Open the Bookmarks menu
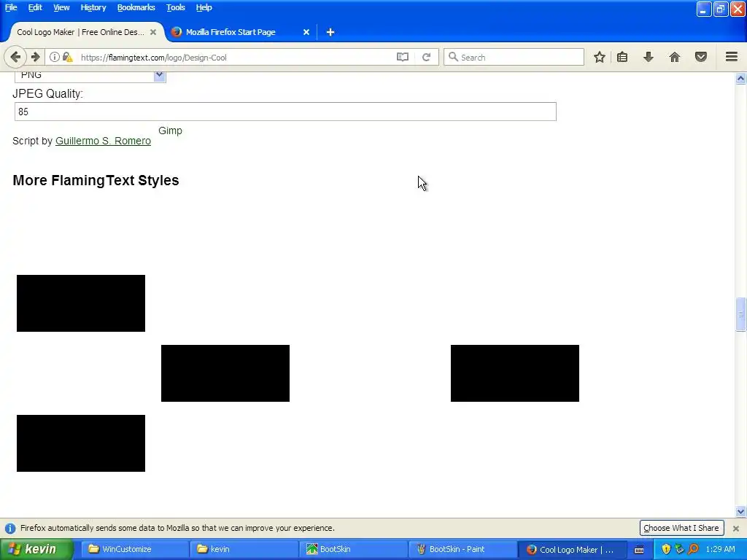747x560 pixels. point(136,7)
